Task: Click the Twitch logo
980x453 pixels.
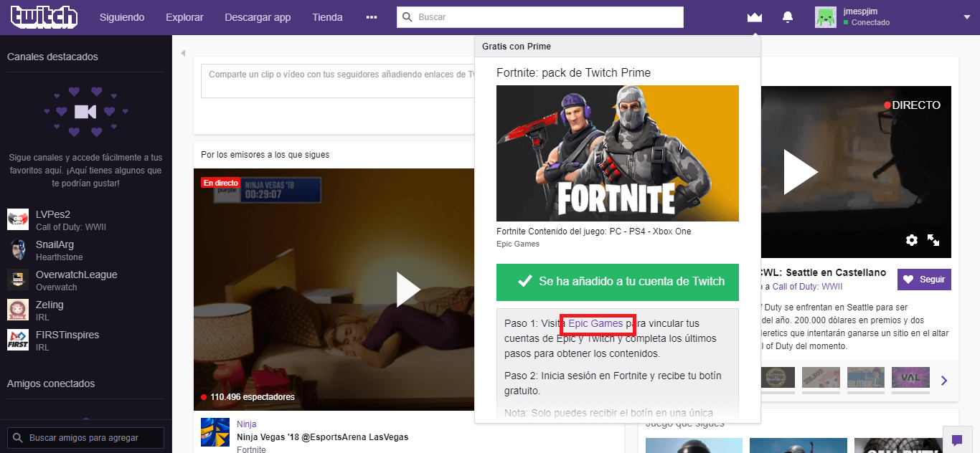Action: click(44, 16)
